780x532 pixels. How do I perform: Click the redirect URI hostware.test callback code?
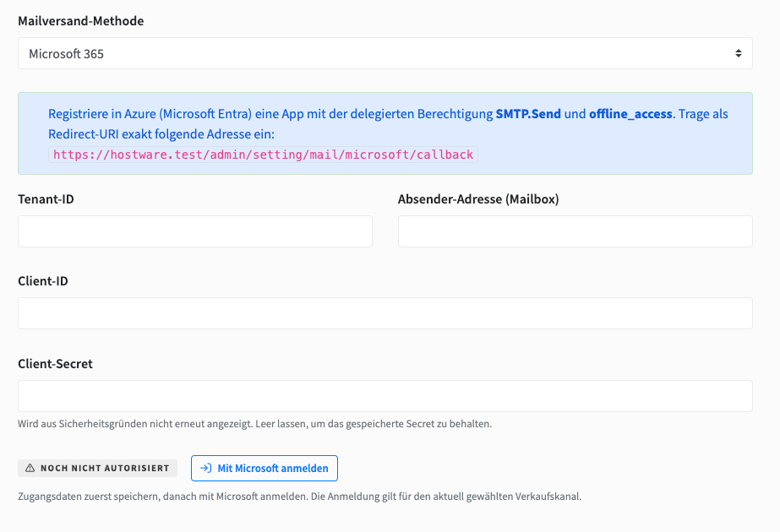coord(263,155)
